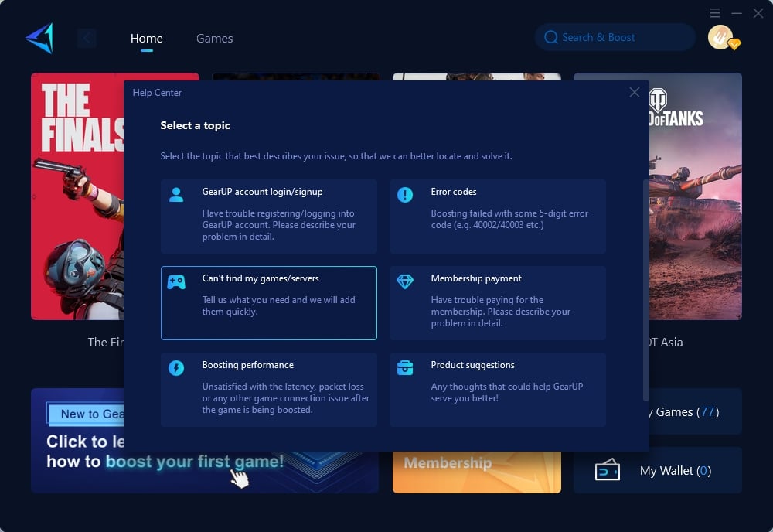Open The Finals game thumbnail
Image resolution: width=773 pixels, height=532 pixels.
77,196
